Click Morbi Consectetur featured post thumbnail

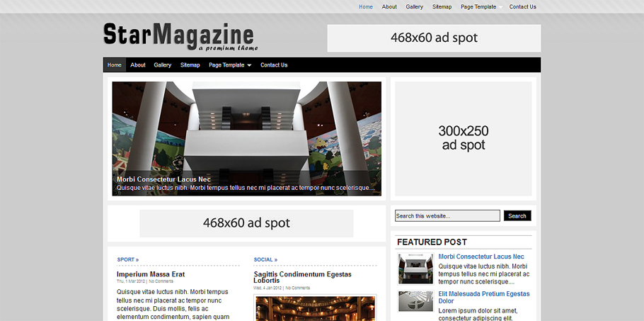click(x=415, y=269)
